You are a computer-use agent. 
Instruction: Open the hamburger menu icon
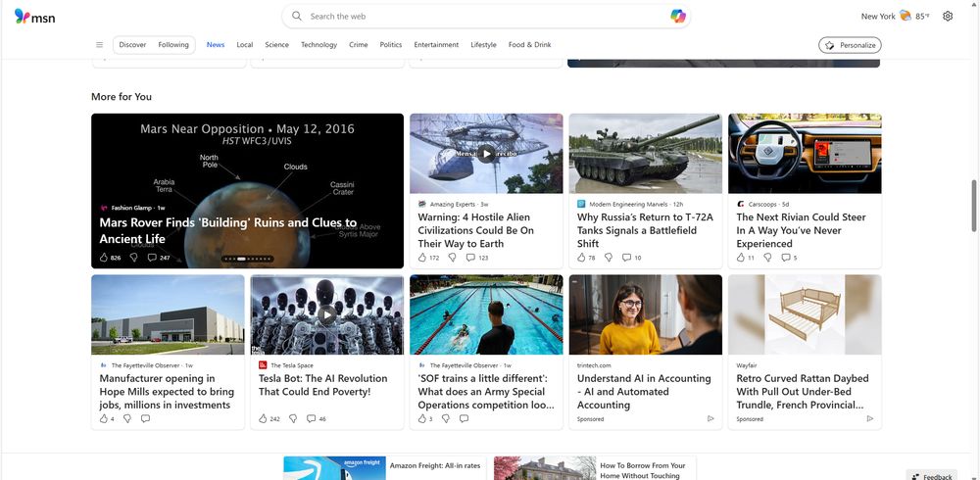99,45
